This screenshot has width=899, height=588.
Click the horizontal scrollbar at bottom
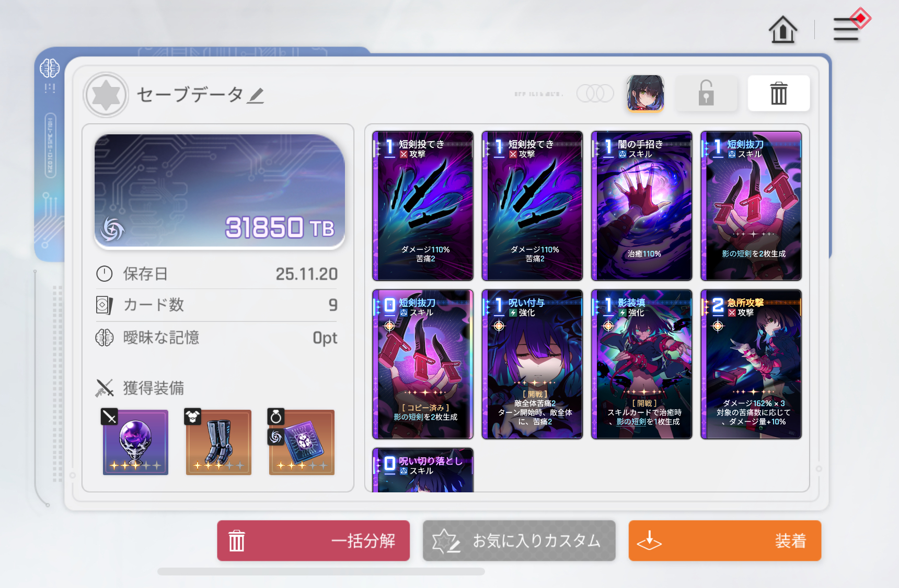pos(321,571)
